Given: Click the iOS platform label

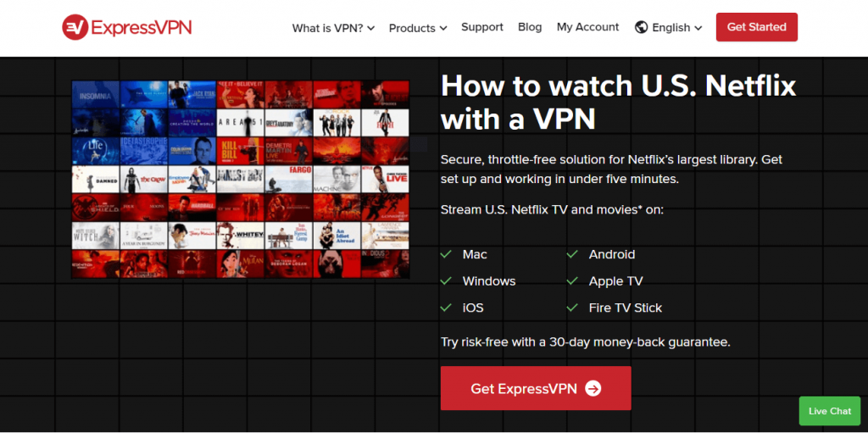Looking at the screenshot, I should tap(473, 308).
